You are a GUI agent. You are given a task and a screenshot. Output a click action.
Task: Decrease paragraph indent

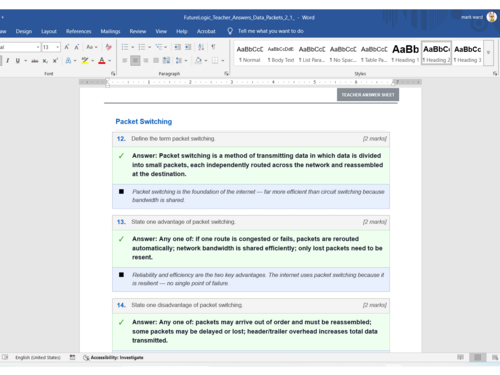tap(178, 47)
